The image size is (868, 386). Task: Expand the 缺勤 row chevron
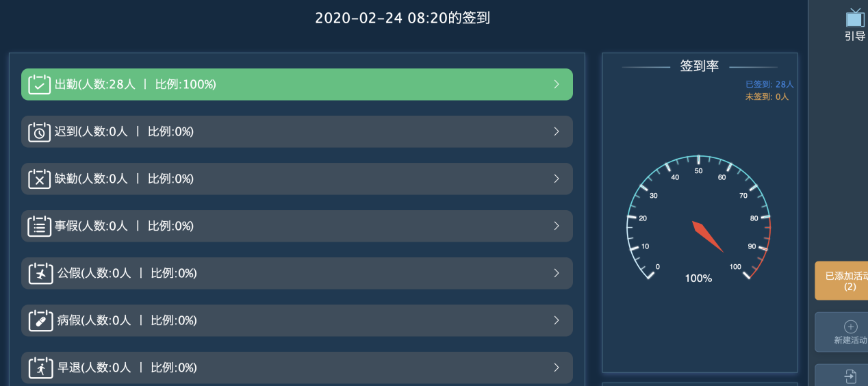point(557,179)
